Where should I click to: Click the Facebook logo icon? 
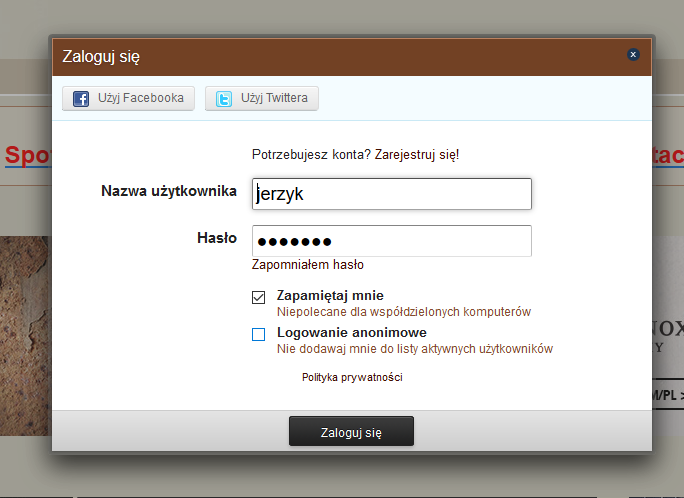pos(81,99)
